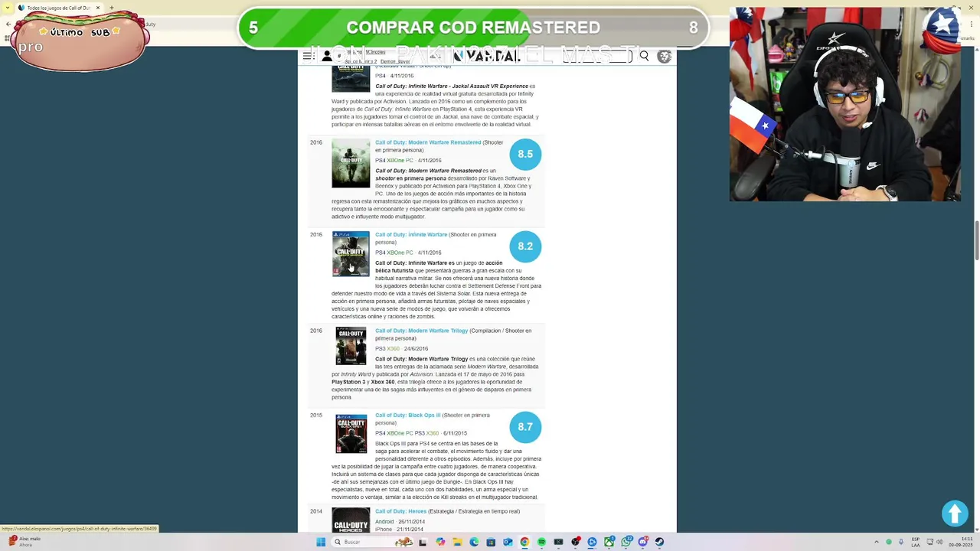Open Microsoft Copilot from the taskbar
Screen dimensions: 980x551
[440, 542]
